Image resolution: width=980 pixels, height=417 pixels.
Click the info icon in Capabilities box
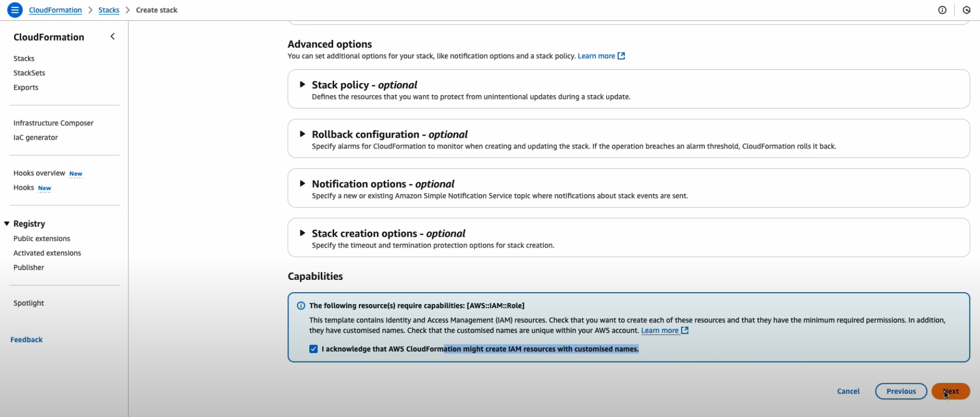click(x=301, y=306)
